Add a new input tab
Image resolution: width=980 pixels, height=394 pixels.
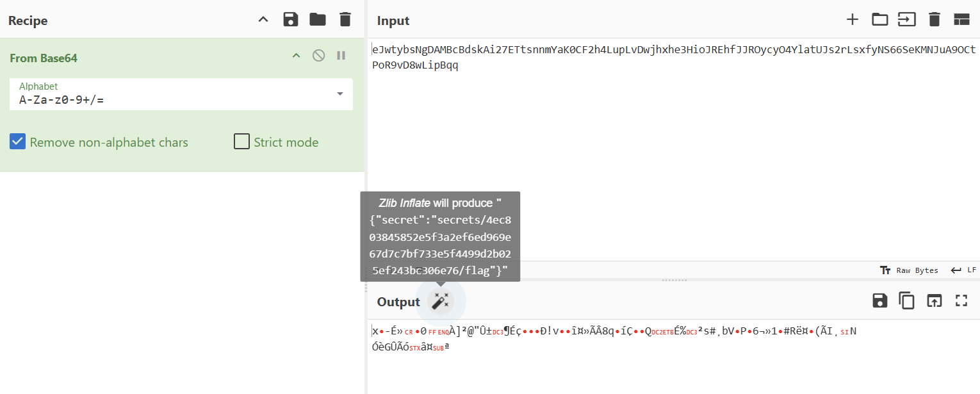852,20
